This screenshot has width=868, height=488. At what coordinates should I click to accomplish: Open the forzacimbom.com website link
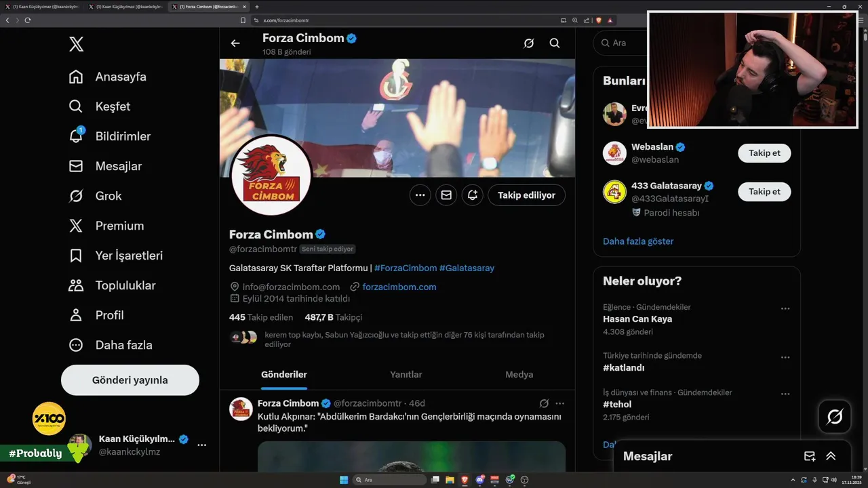coord(399,287)
